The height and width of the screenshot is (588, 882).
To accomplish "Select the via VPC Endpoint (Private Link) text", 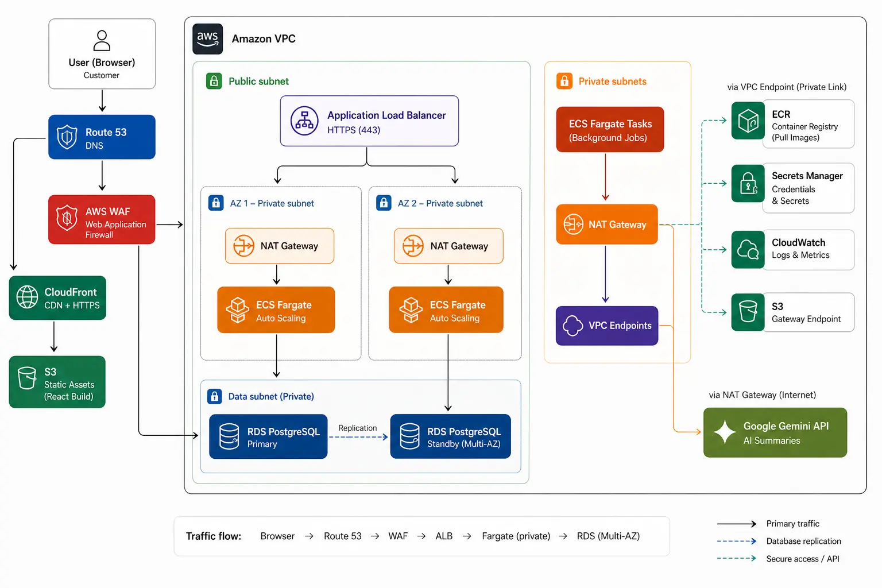I will pyautogui.click(x=787, y=87).
